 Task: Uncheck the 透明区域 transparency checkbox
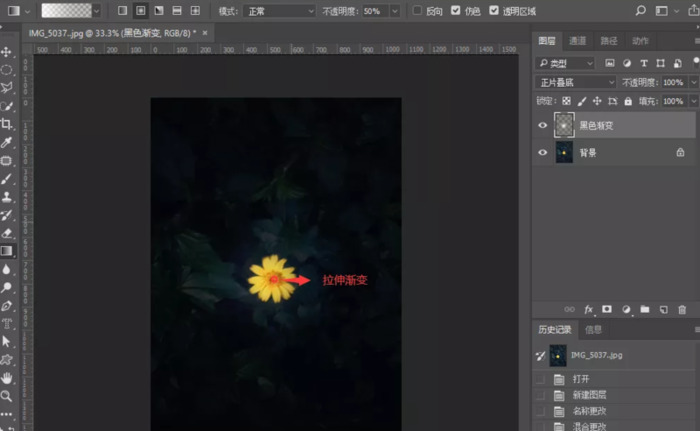coord(494,11)
